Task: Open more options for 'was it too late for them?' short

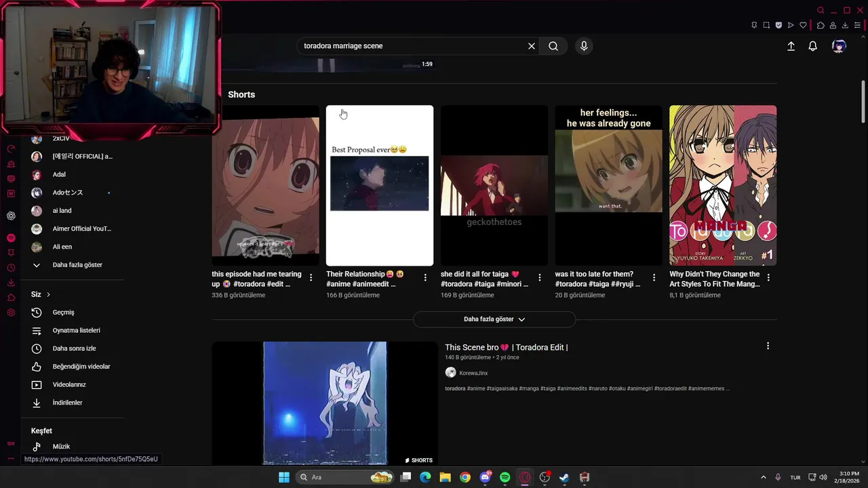Action: [x=654, y=277]
